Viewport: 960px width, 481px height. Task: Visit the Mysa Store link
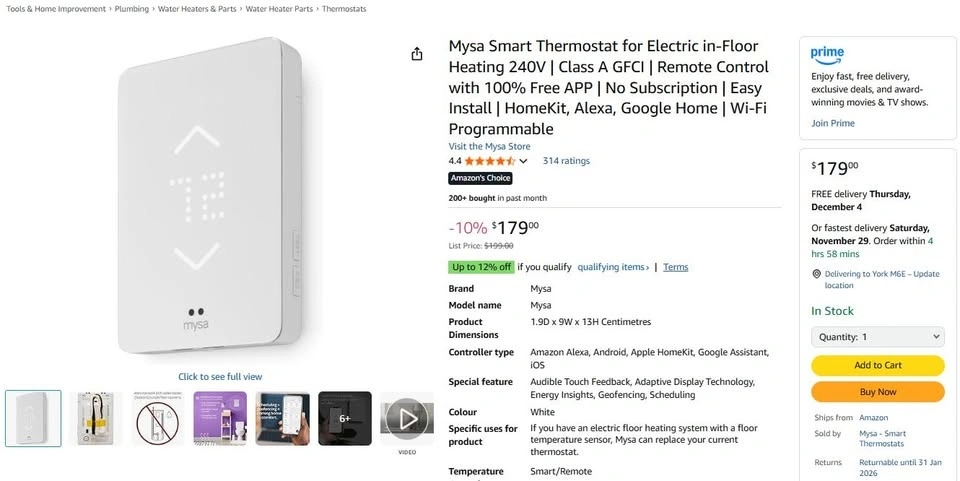click(489, 146)
